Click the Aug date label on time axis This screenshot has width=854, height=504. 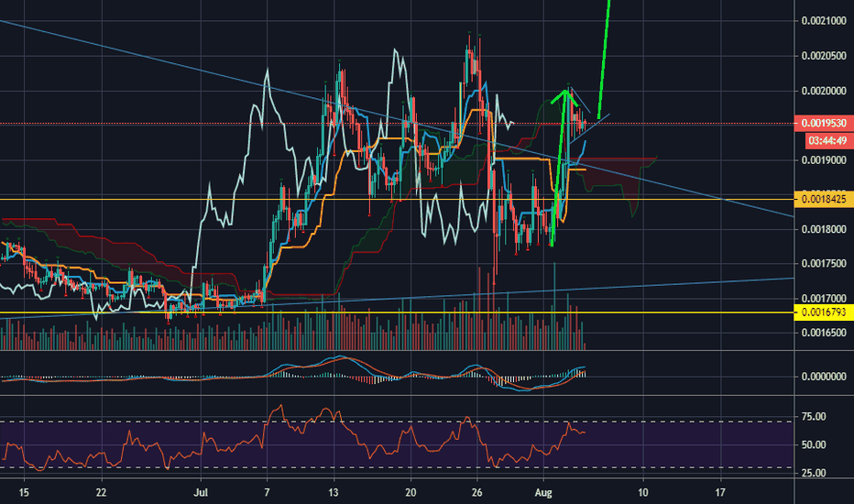543,493
